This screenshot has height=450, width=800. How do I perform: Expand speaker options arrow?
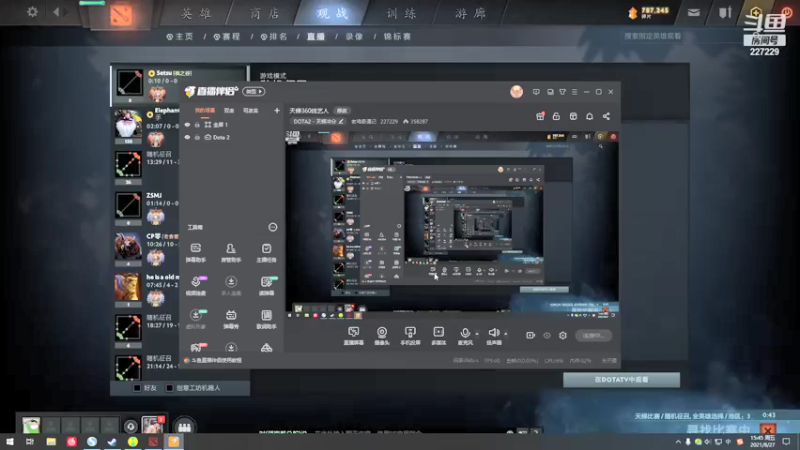click(506, 334)
